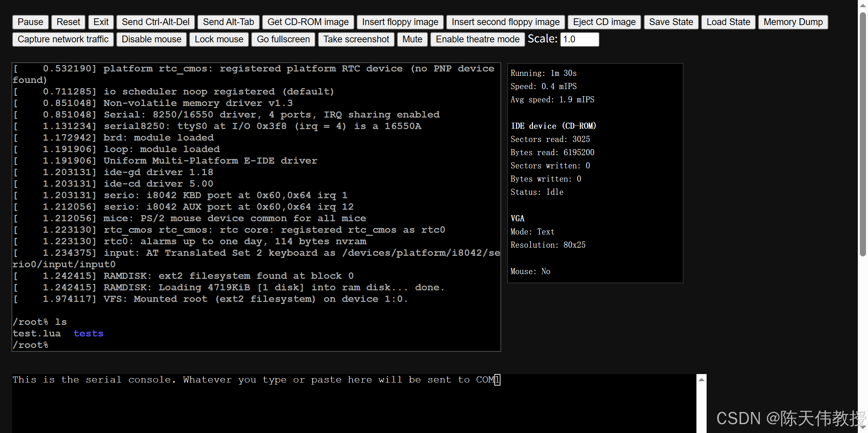
Task: Create a memory dump
Action: pyautogui.click(x=793, y=22)
